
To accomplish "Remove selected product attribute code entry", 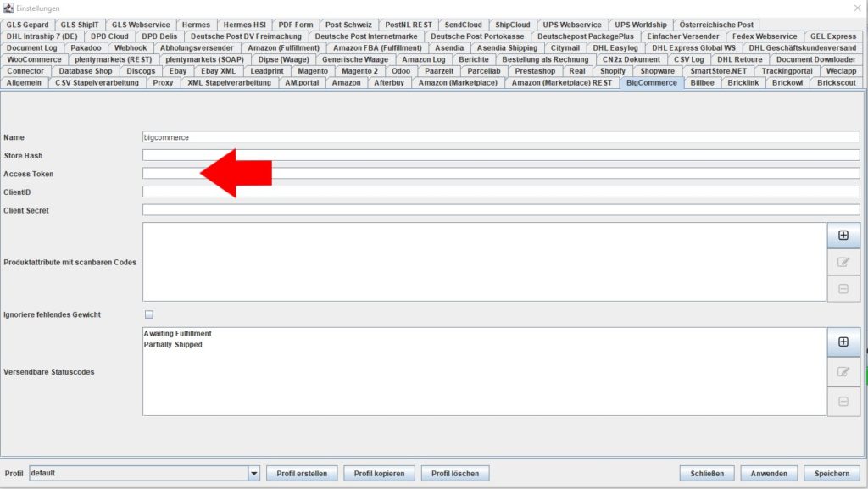I will (x=843, y=289).
